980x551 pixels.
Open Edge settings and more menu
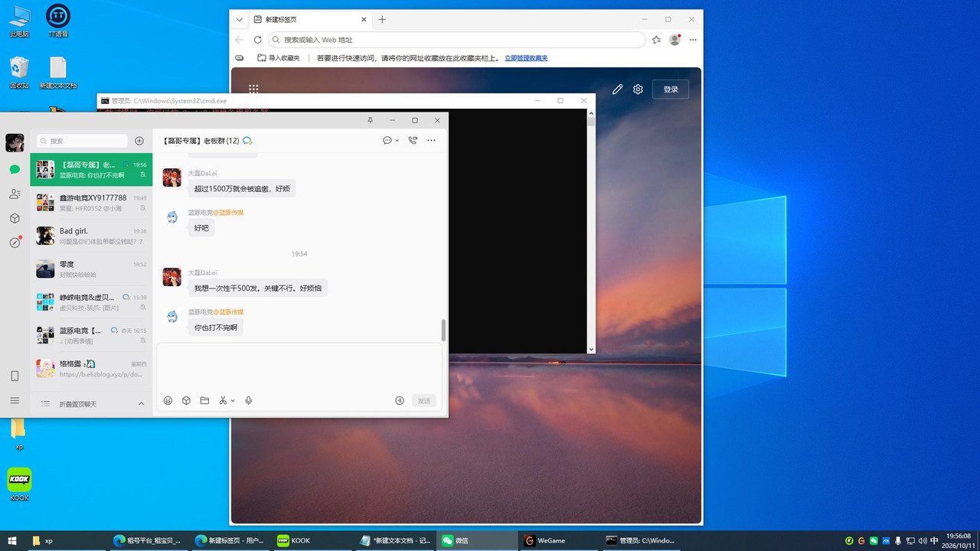click(x=693, y=40)
